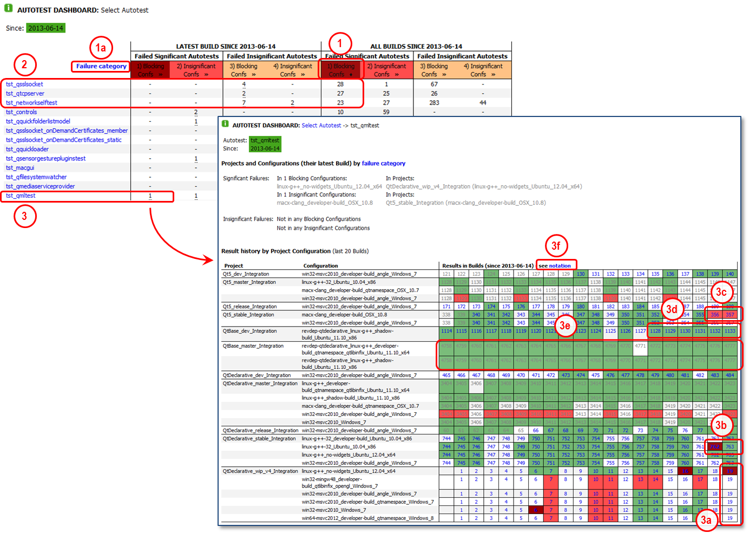Open the tst_qquickfolderlistmodel autotest
Image resolution: width=756 pixels, height=533 pixels.
click(38, 121)
